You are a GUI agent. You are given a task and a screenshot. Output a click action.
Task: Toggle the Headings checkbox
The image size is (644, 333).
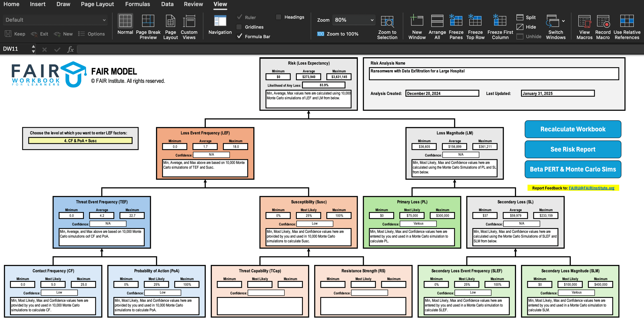pyautogui.click(x=278, y=17)
